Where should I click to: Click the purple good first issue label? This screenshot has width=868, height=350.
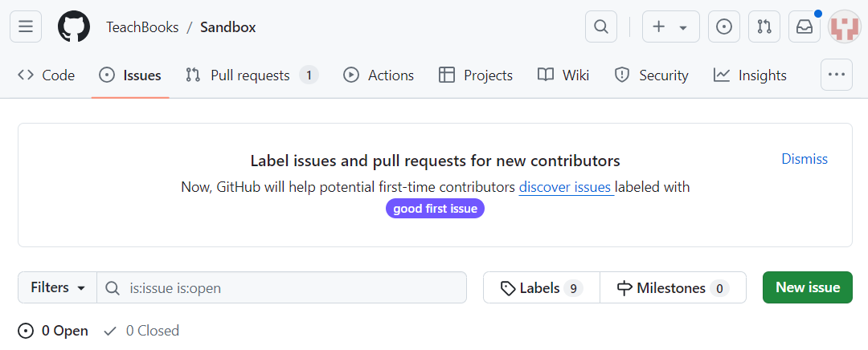tap(435, 209)
